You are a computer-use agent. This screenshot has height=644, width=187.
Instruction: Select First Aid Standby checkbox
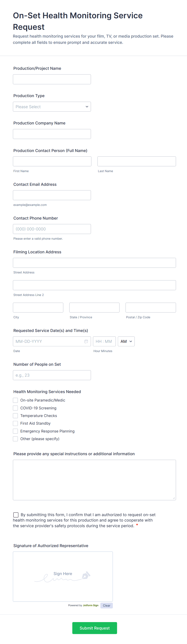click(x=15, y=423)
